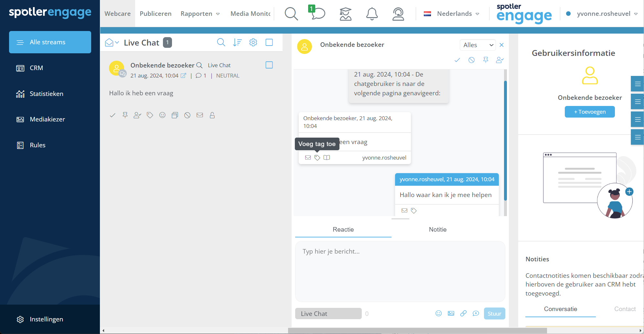
Task: Search the Onbekende bezoeker user magnifier
Action: click(x=199, y=65)
